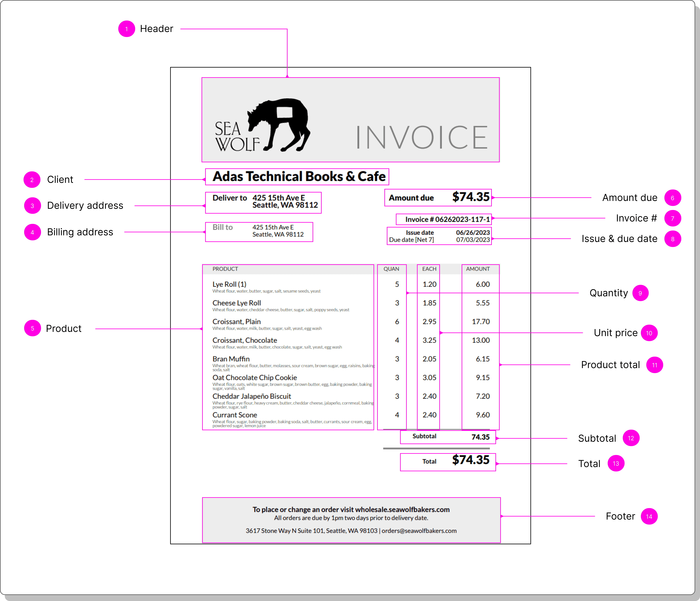The image size is (700, 601).
Task: Click the Croissant, Plain ingredients line
Action: click(x=267, y=328)
